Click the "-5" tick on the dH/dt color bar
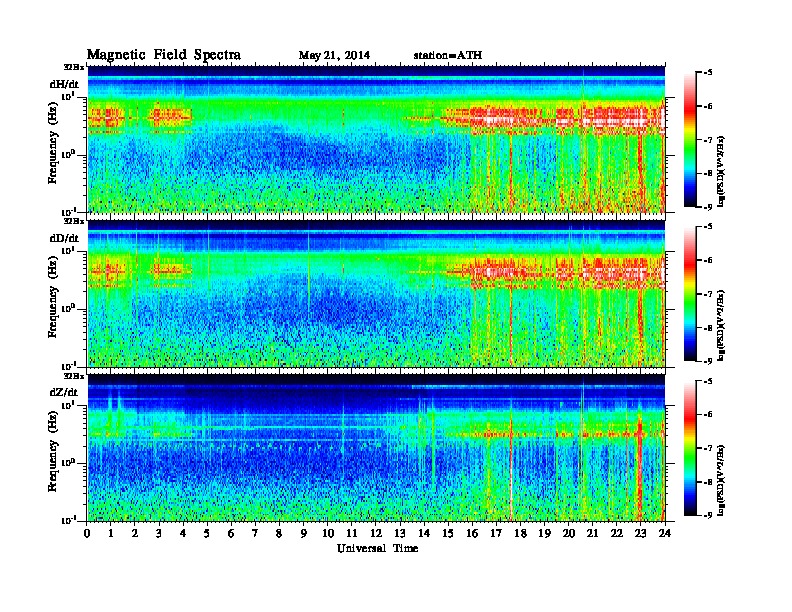Image resolution: width=792 pixels, height=612 pixels. [708, 72]
